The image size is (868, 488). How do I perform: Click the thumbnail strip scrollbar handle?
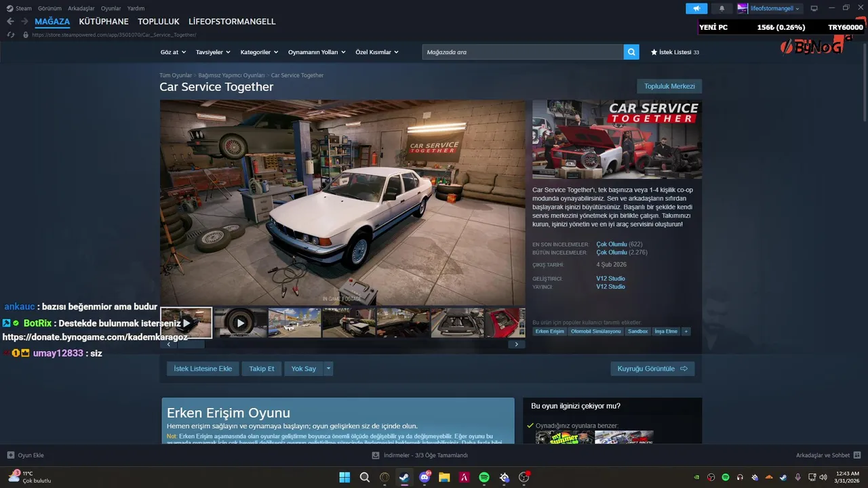191,344
